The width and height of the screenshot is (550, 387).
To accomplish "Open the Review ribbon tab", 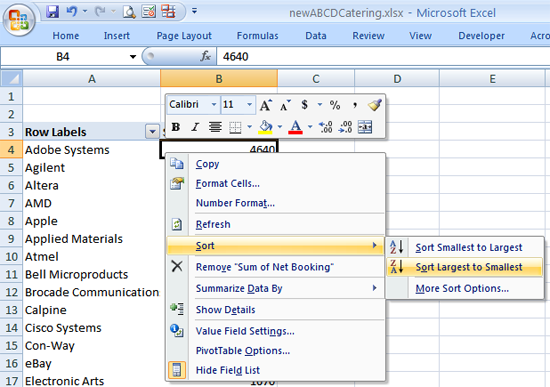I will coord(368,36).
